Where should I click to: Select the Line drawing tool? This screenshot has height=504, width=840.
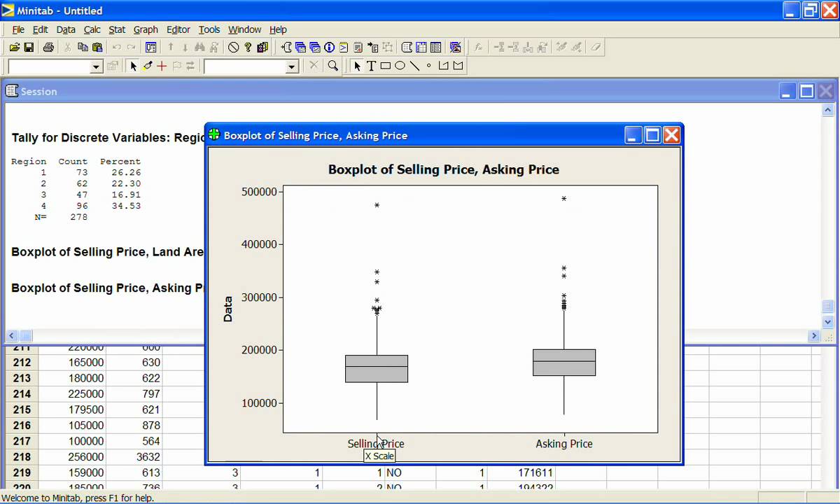click(x=414, y=66)
